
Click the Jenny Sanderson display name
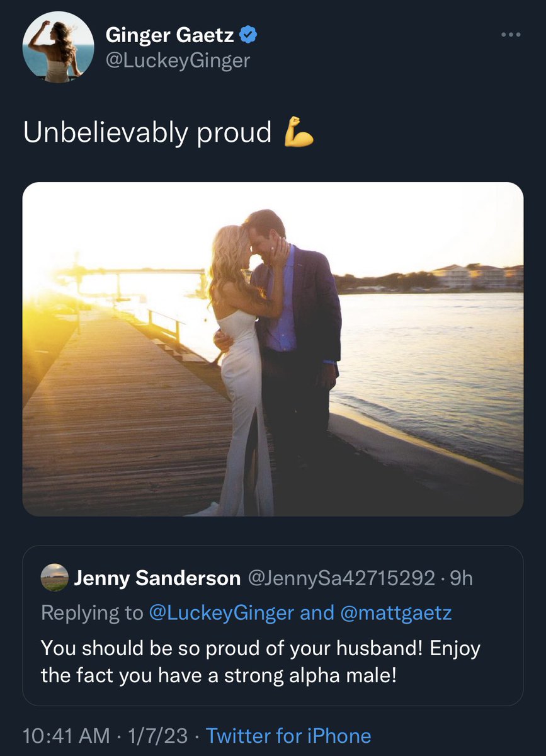157,578
